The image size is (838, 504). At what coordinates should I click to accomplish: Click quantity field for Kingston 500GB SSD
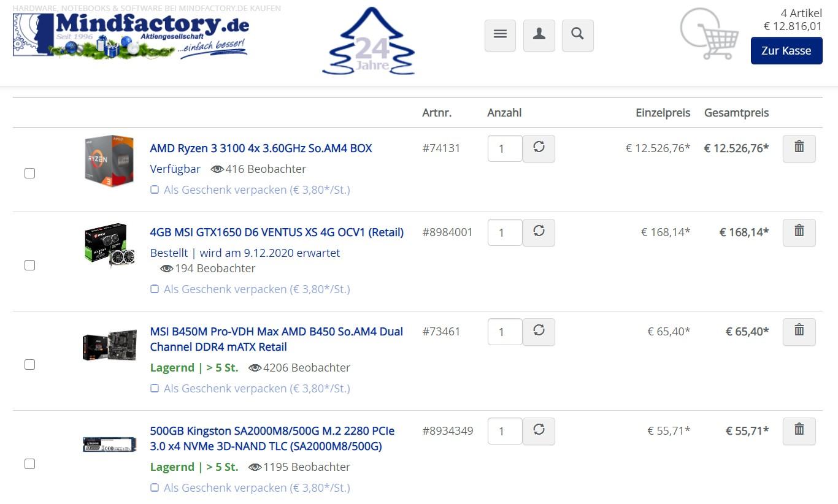tap(505, 431)
